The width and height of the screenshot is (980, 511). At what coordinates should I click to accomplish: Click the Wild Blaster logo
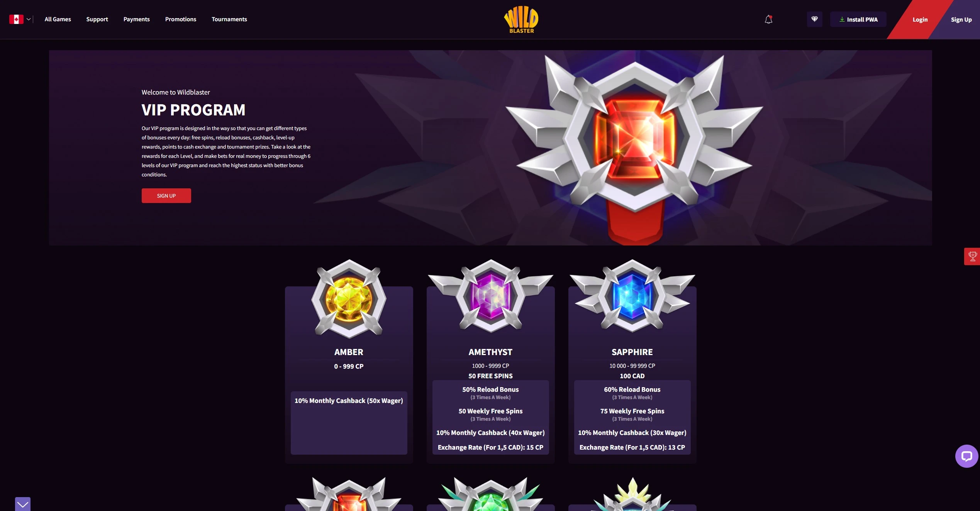click(x=521, y=19)
